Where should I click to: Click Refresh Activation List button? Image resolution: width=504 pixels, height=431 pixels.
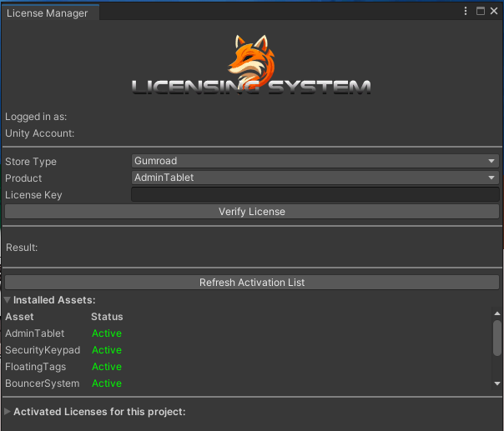(x=252, y=283)
